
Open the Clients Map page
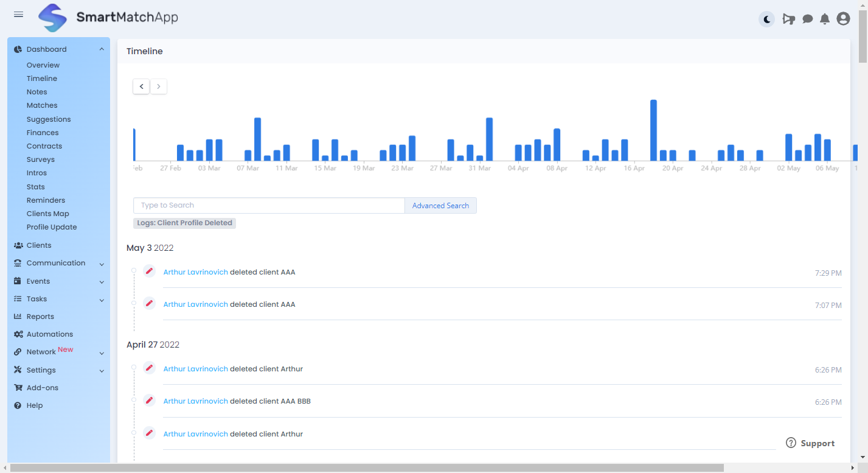[x=47, y=213]
